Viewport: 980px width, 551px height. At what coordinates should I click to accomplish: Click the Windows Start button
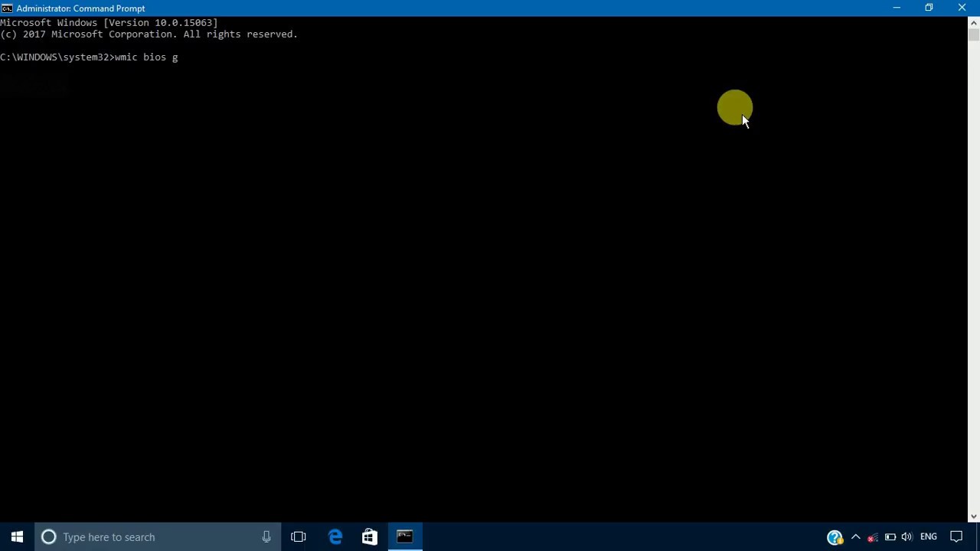click(x=17, y=536)
